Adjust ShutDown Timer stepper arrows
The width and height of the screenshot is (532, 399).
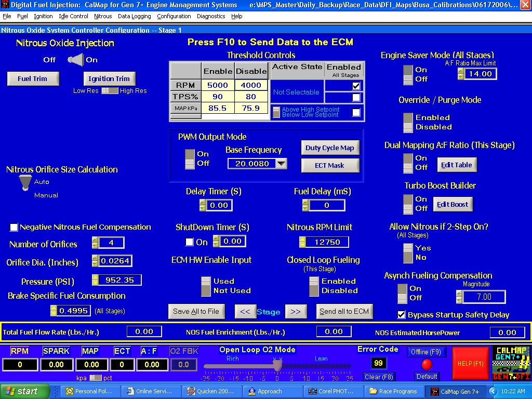point(216,241)
